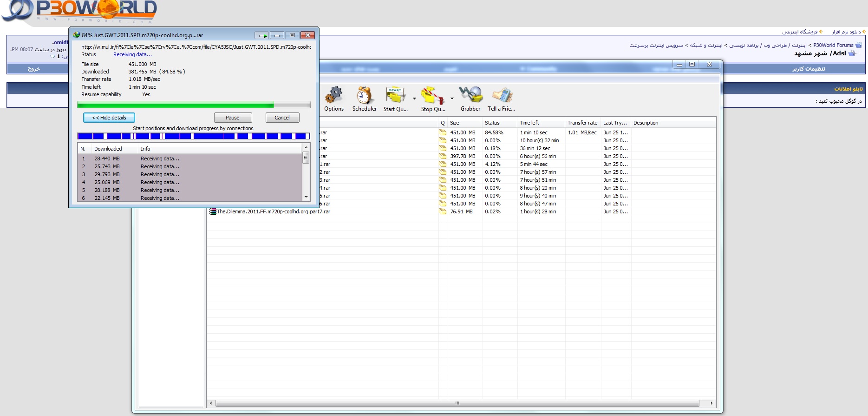Click the omidt username link
Screen dimensions: 868x416
(60, 42)
